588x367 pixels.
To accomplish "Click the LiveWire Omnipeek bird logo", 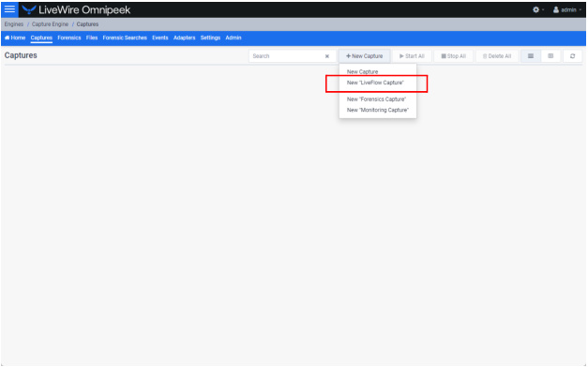I will coord(29,9).
